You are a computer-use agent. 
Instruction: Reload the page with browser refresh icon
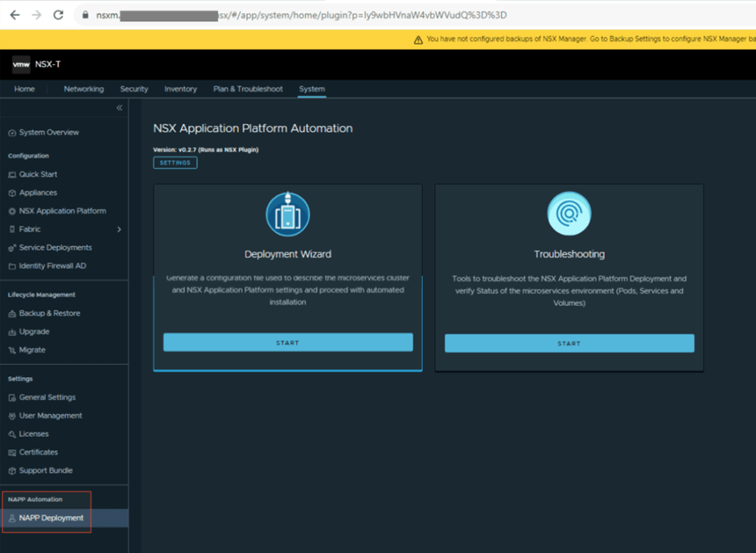pyautogui.click(x=58, y=15)
